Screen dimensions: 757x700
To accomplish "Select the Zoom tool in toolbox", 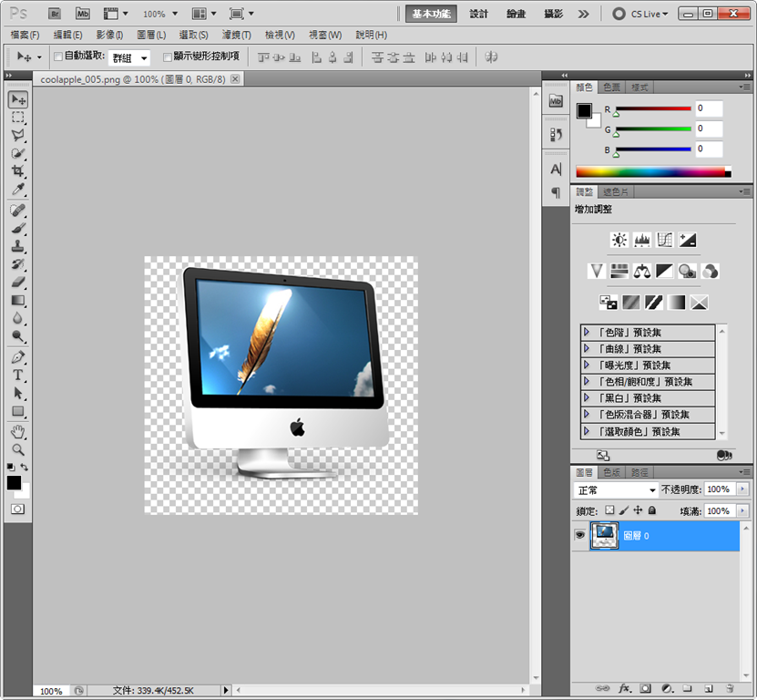I will (x=18, y=449).
